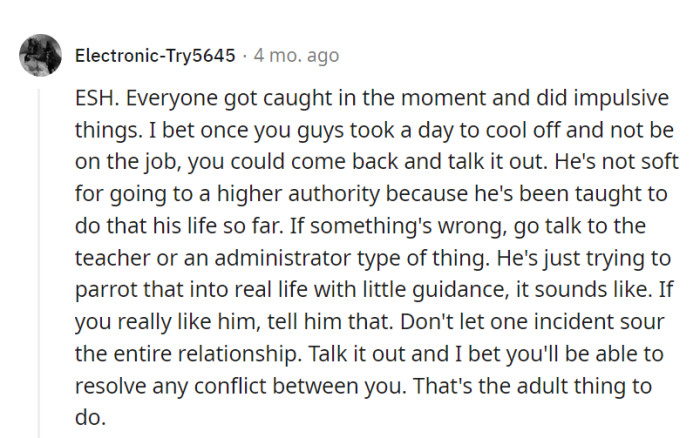Click the '4 mo. ago' timestamp

(295, 55)
